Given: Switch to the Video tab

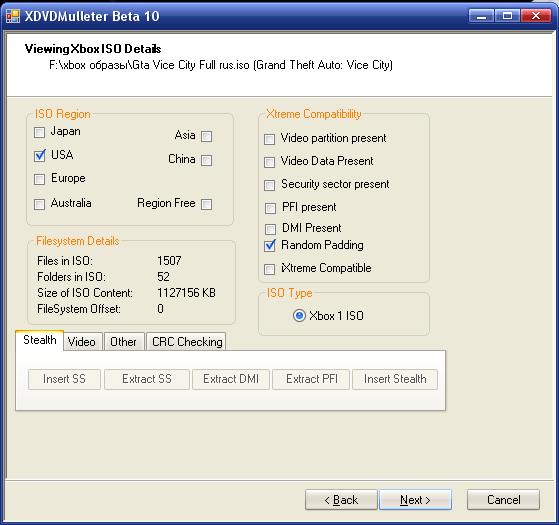Looking at the screenshot, I should point(82,342).
